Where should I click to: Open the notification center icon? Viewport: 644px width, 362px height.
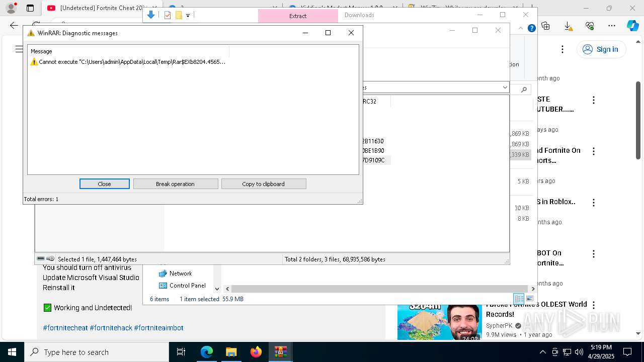click(627, 352)
